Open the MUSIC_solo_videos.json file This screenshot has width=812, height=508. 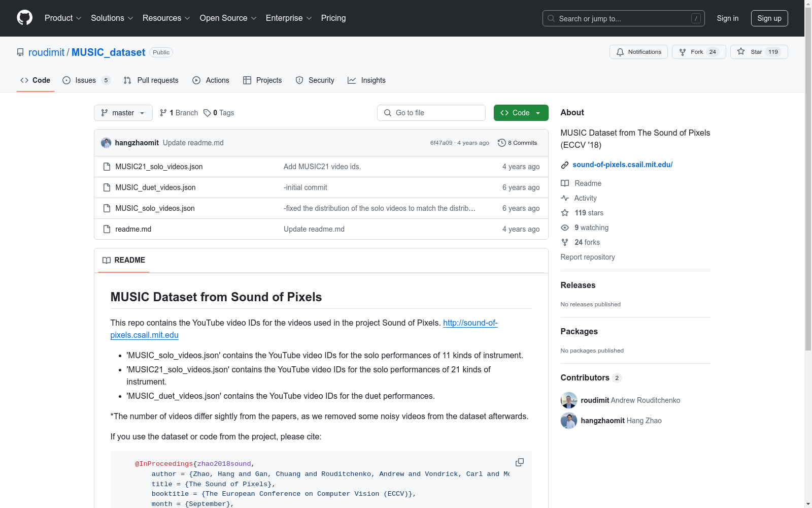pos(155,208)
